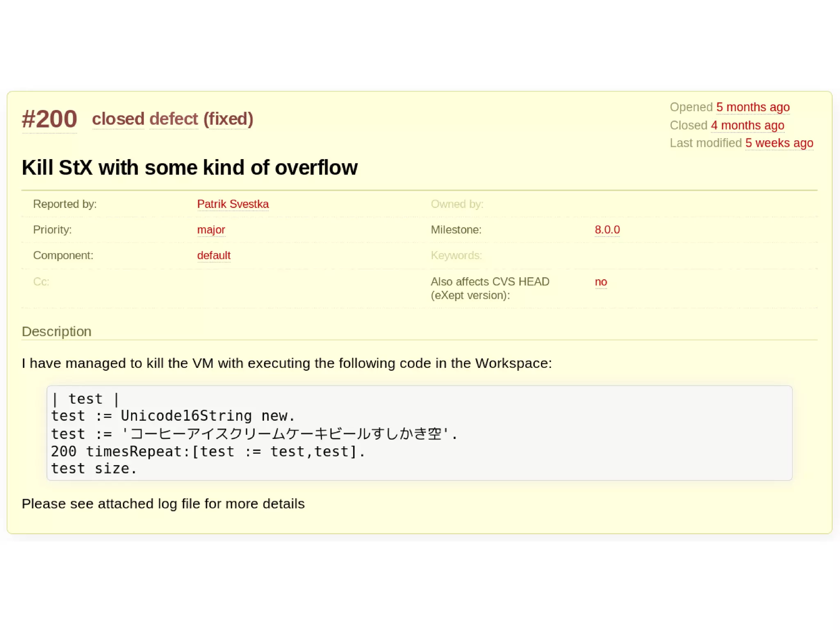The height and width of the screenshot is (630, 840).
Task: Open milestone 8.0.0 link
Action: point(607,230)
